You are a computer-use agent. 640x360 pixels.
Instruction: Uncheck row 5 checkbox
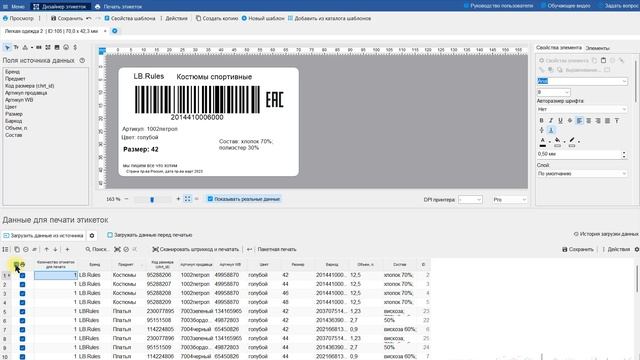(x=22, y=311)
